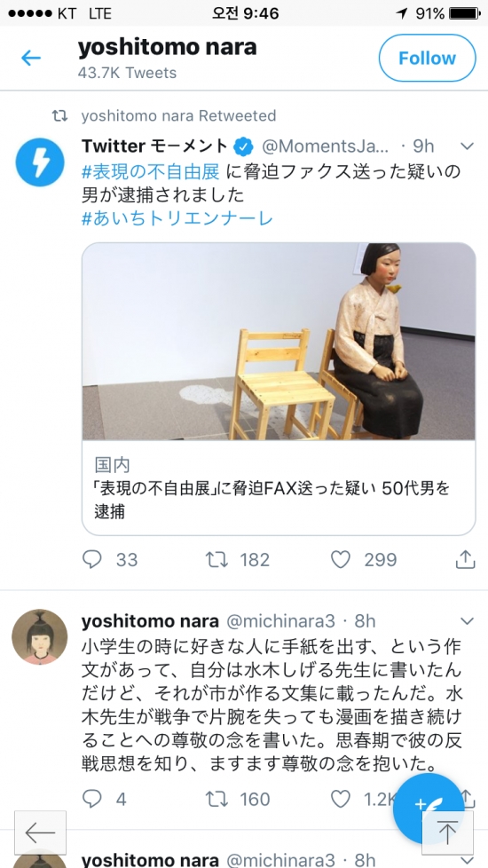Like the tweet with 1.2K likes

pyautogui.click(x=341, y=799)
